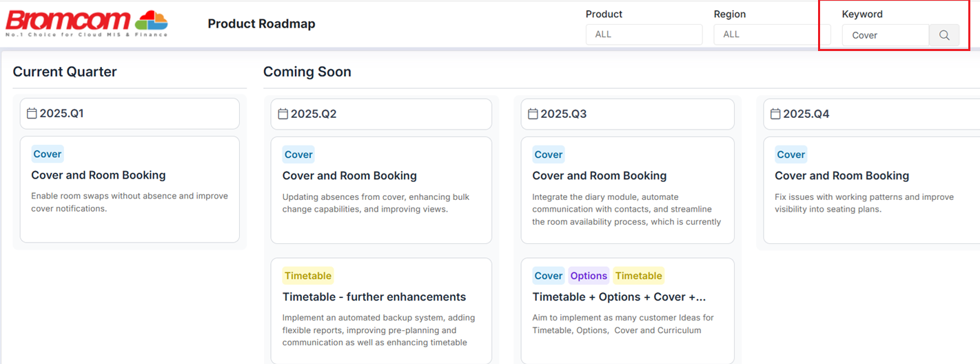
Task: Click the Cover tag in 2025.Q4 card
Action: click(x=790, y=154)
